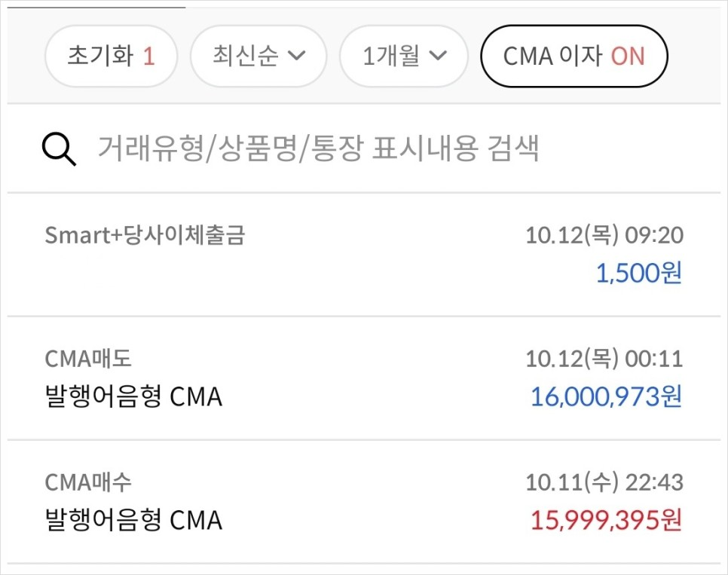Viewport: 728px width, 575px height.
Task: Click 발행어음형 CMA under CMA매수
Action: pyautogui.click(x=133, y=520)
